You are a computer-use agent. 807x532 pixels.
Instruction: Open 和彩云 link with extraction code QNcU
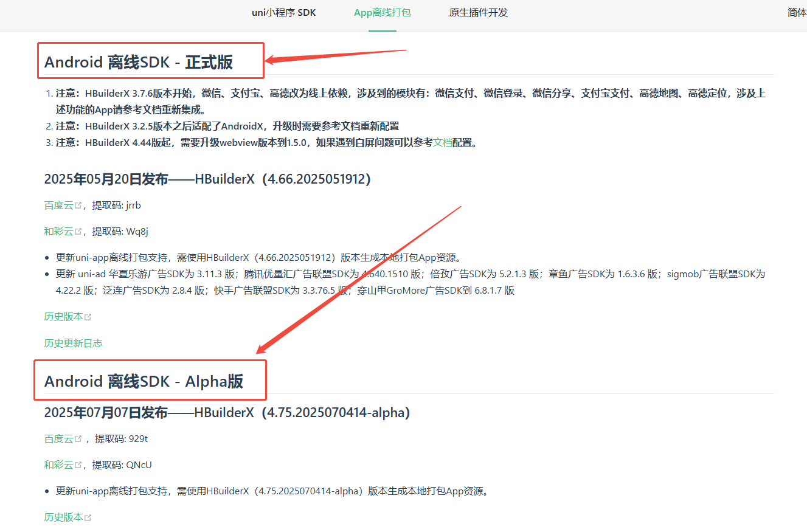58,465
